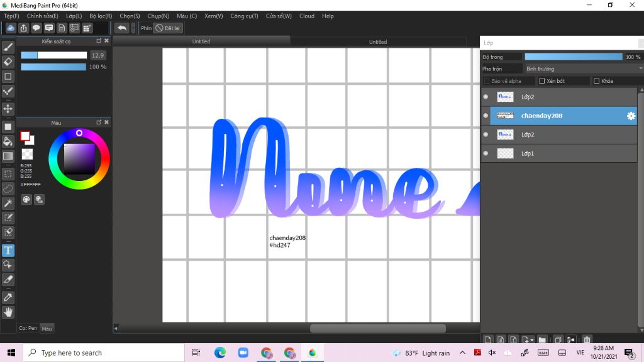
Task: Enable the Xén bớt checkbox
Action: [541, 81]
